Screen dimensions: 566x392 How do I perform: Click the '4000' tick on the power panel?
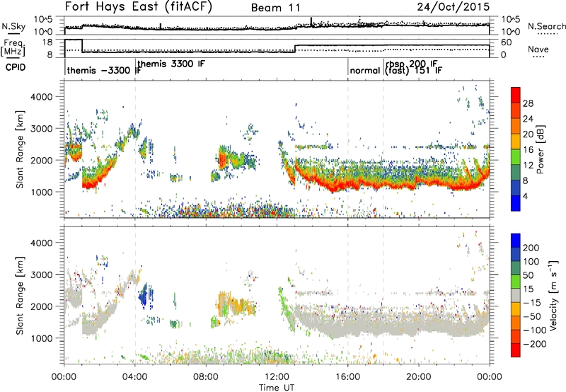42,97
